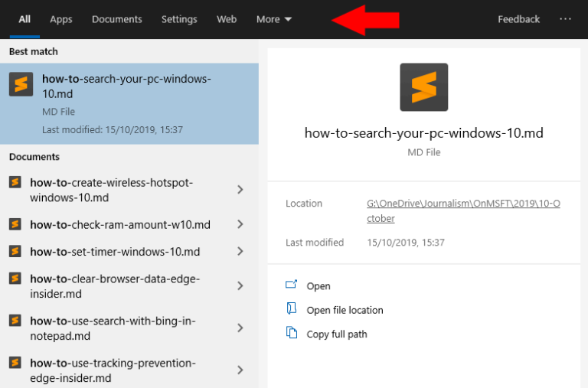Select the how-to-use-tracking-prevention-edge-insider.md result

[113, 370]
